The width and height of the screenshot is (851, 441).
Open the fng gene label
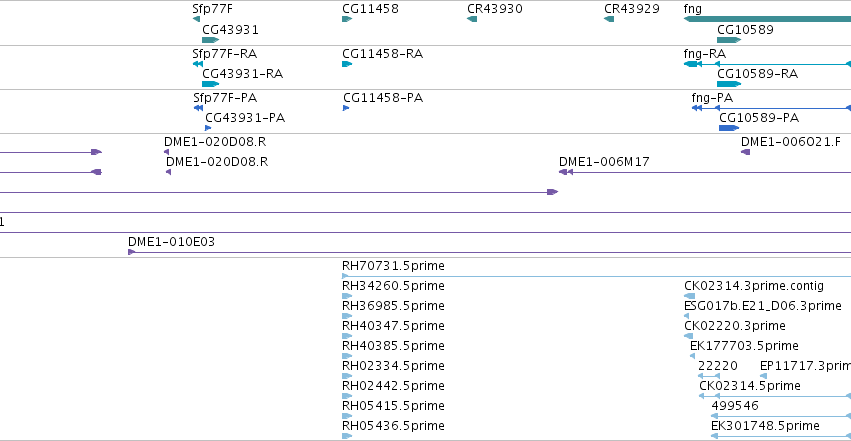(x=693, y=9)
